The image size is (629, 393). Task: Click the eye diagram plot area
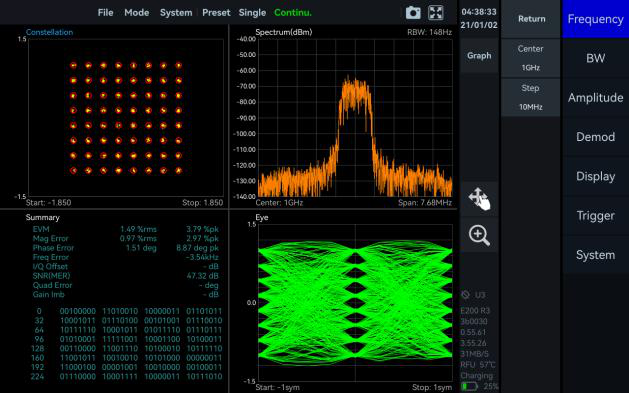pos(355,303)
